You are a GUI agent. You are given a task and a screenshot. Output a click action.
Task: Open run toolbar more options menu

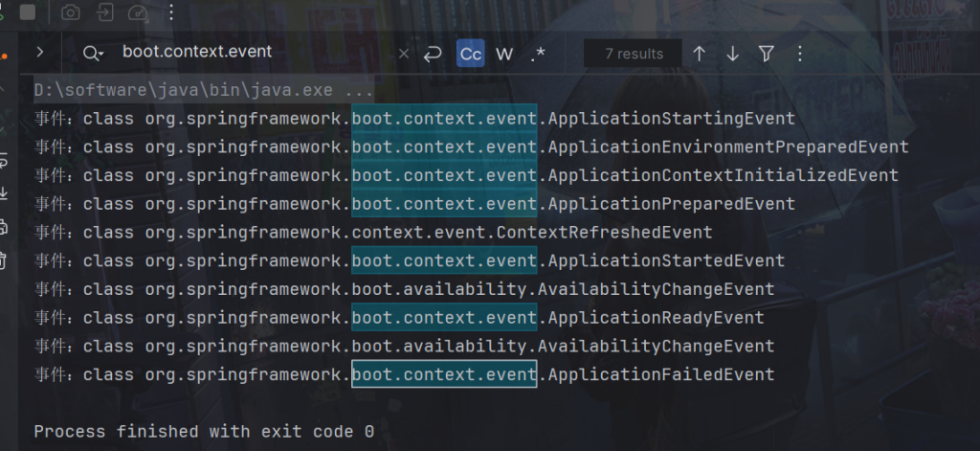[x=171, y=13]
